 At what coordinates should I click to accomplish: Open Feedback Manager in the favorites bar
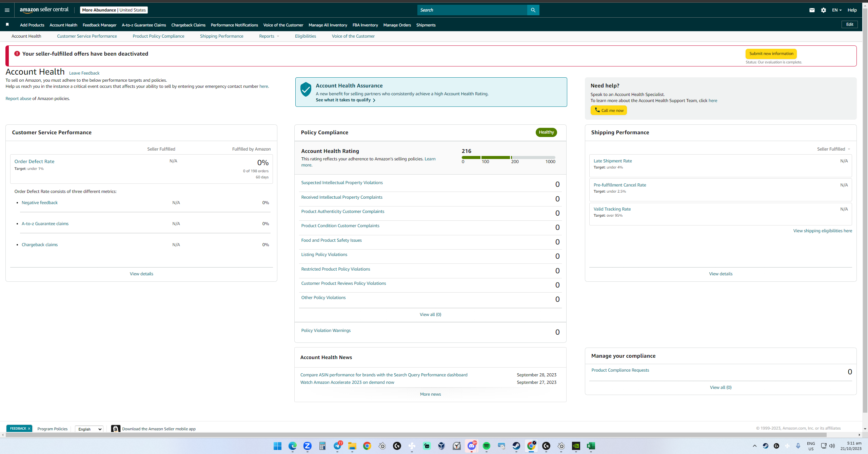100,25
